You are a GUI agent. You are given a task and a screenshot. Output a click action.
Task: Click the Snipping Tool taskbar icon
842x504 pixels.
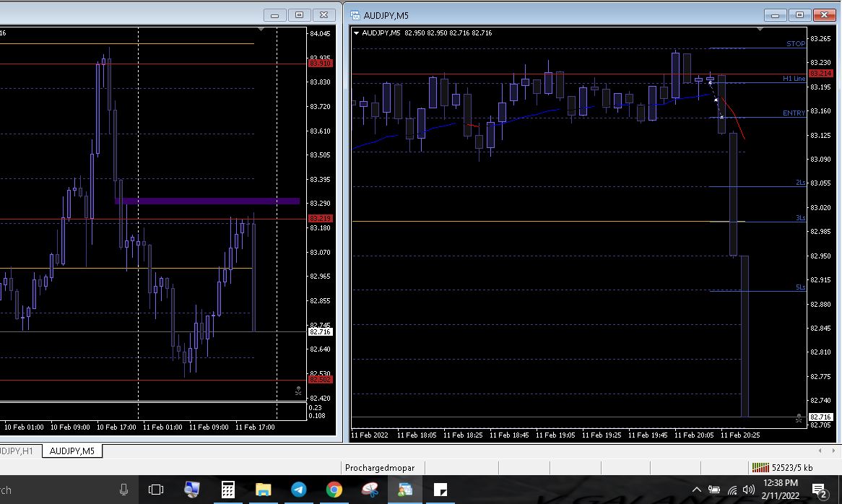[x=369, y=490]
